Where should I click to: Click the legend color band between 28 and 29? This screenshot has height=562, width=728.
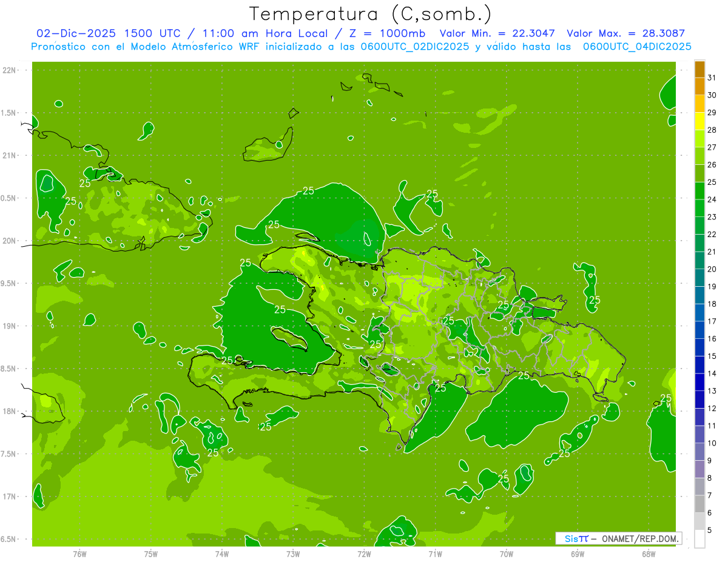pos(699,121)
